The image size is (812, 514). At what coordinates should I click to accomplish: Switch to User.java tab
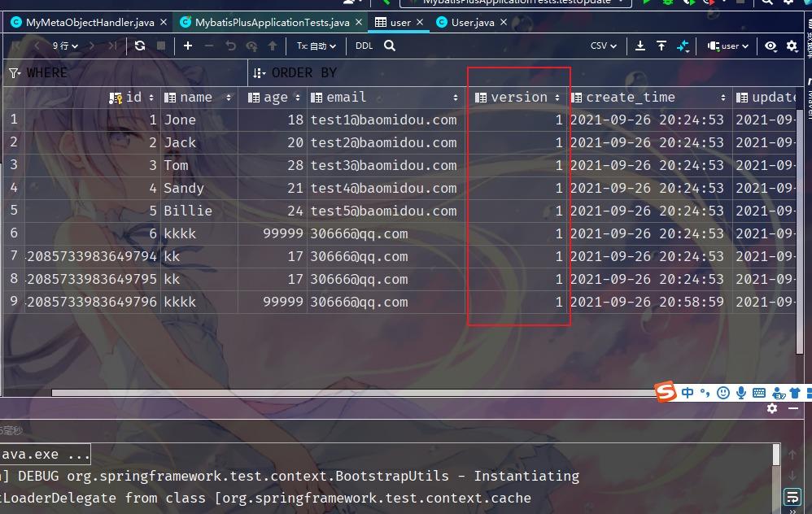[x=472, y=22]
